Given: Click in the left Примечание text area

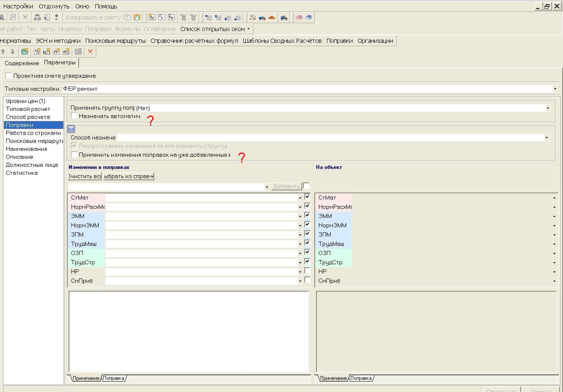Looking at the screenshot, I should [189, 331].
